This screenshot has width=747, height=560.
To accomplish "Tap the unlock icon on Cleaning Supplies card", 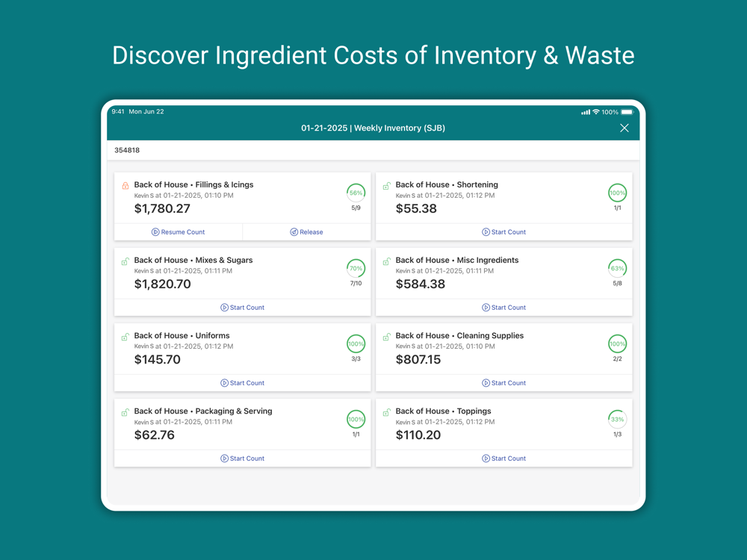I will pos(387,337).
